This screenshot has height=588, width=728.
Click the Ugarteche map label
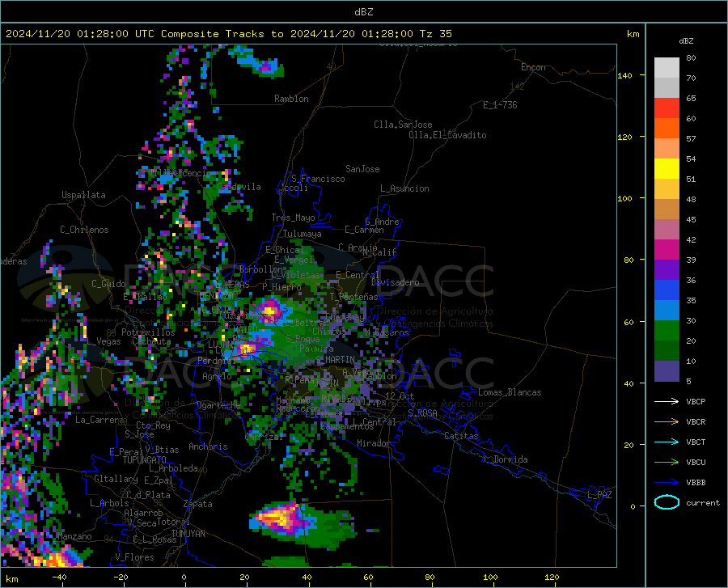click(x=218, y=404)
